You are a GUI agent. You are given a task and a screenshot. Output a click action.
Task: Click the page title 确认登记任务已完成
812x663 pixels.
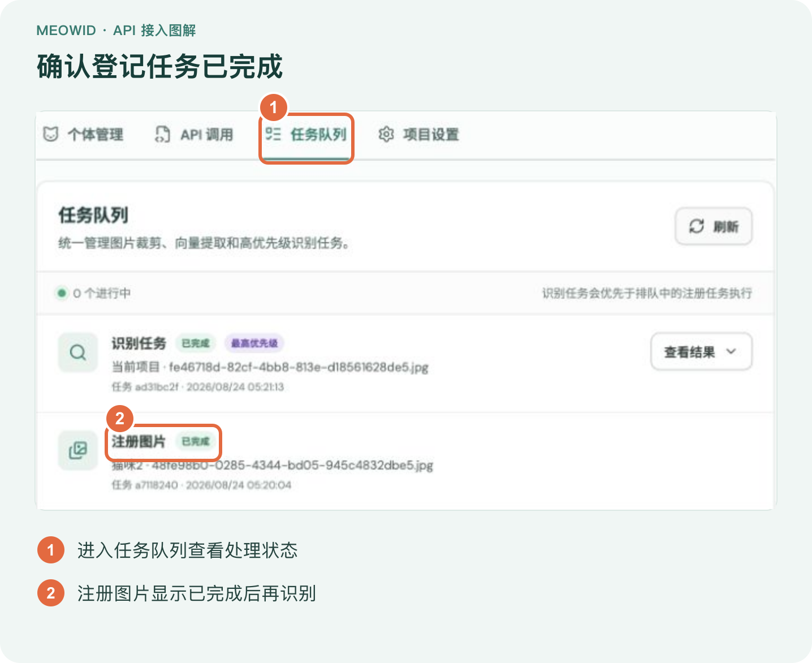pos(160,67)
